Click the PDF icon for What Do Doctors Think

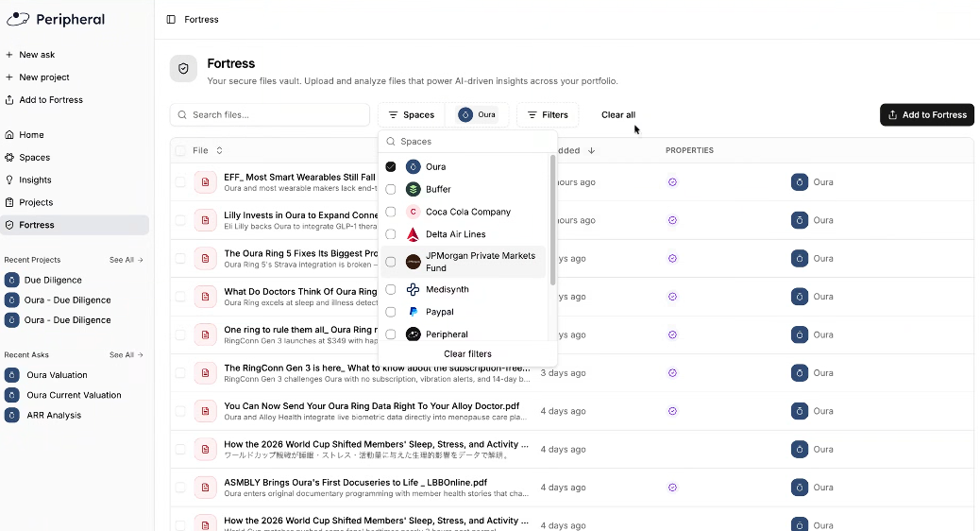[205, 297]
